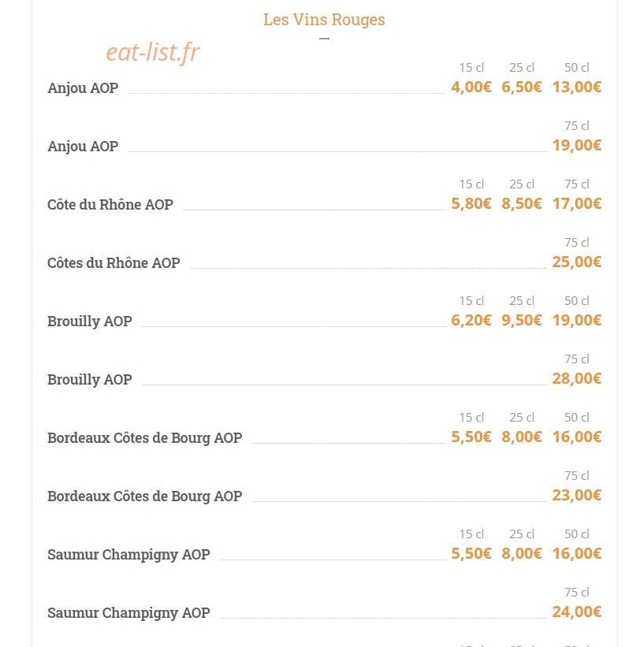644x647 pixels.
Task: Click the Côte du Rhône AOP item name
Action: [x=110, y=204]
